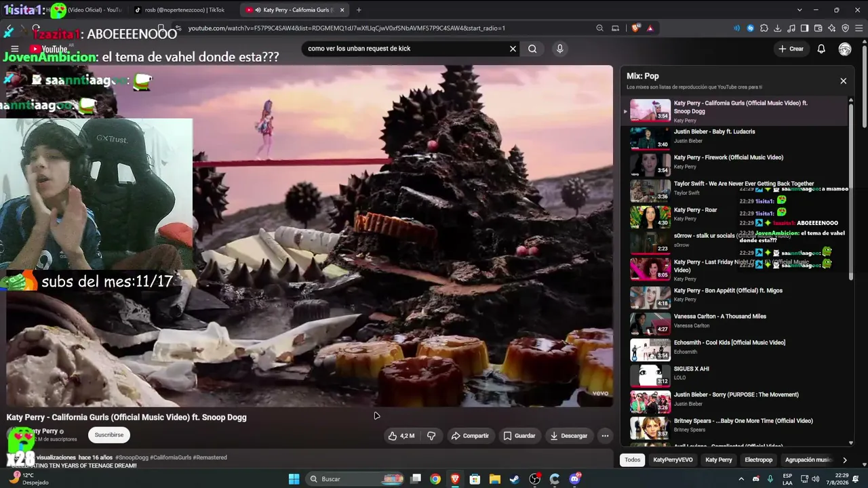Image resolution: width=868 pixels, height=488 pixels.
Task: Share the video with Compartir
Action: 470,436
